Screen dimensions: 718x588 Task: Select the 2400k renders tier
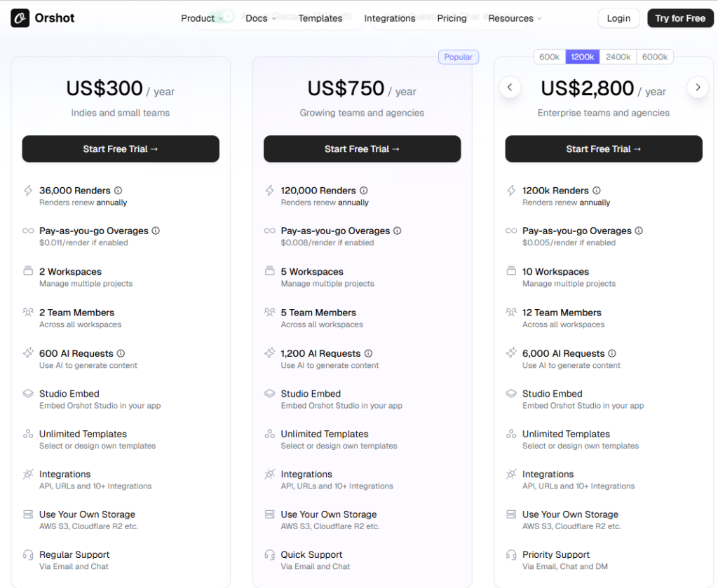[x=618, y=57]
